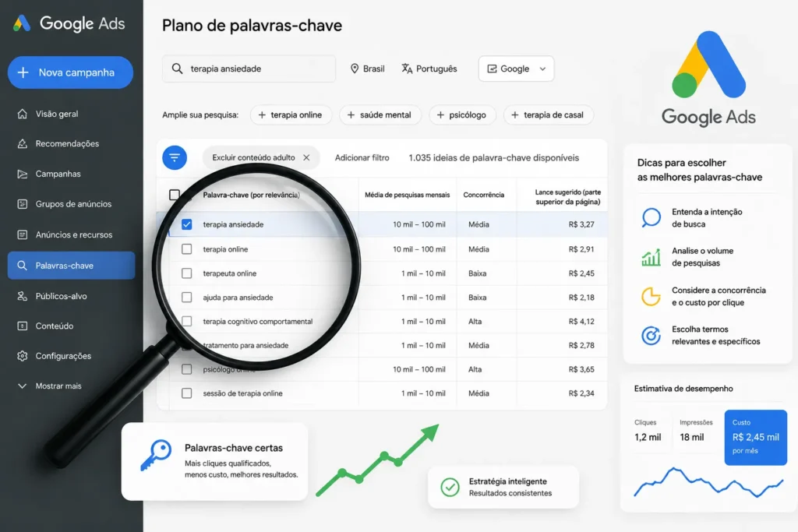Click Adicionar filtro

[x=362, y=157]
